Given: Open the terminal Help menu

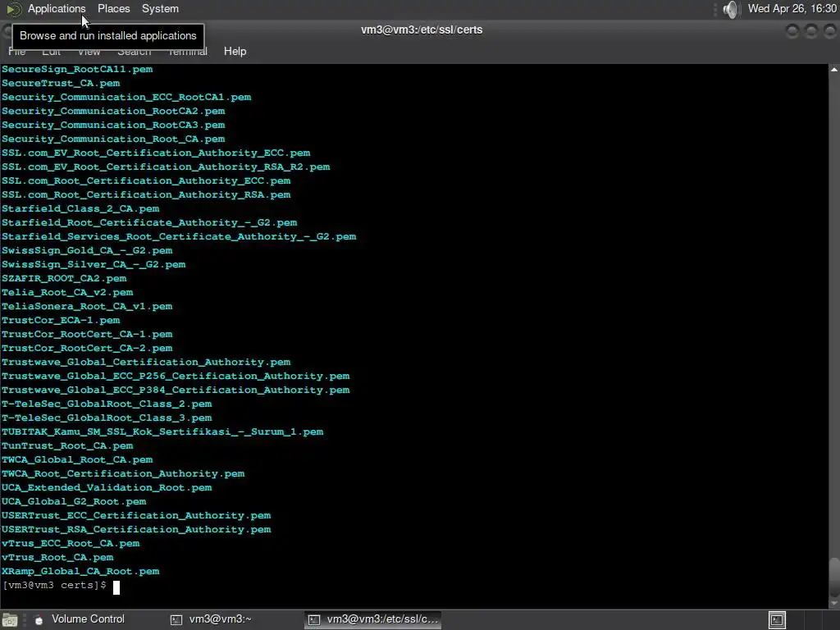Looking at the screenshot, I should coord(235,52).
